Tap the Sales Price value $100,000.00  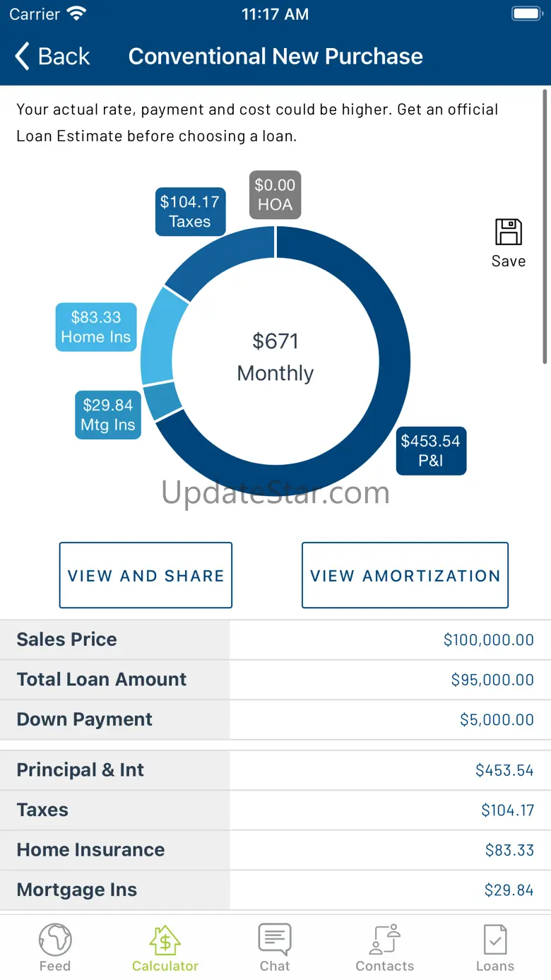pos(488,640)
